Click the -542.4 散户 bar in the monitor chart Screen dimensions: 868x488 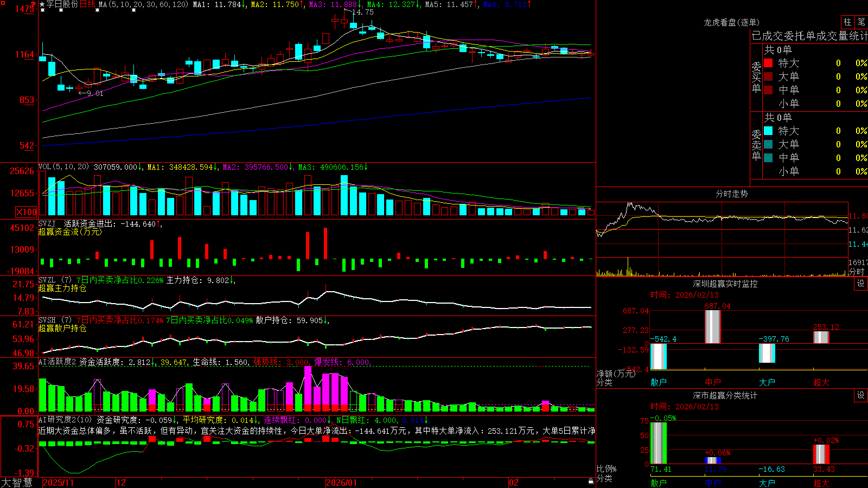tap(659, 356)
